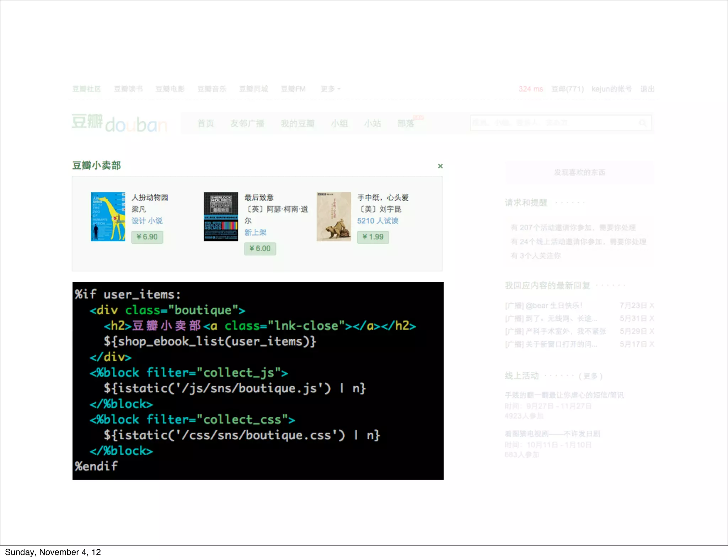Click the search magnifier icon
Viewport: 728px width, 560px height.
pyautogui.click(x=642, y=123)
